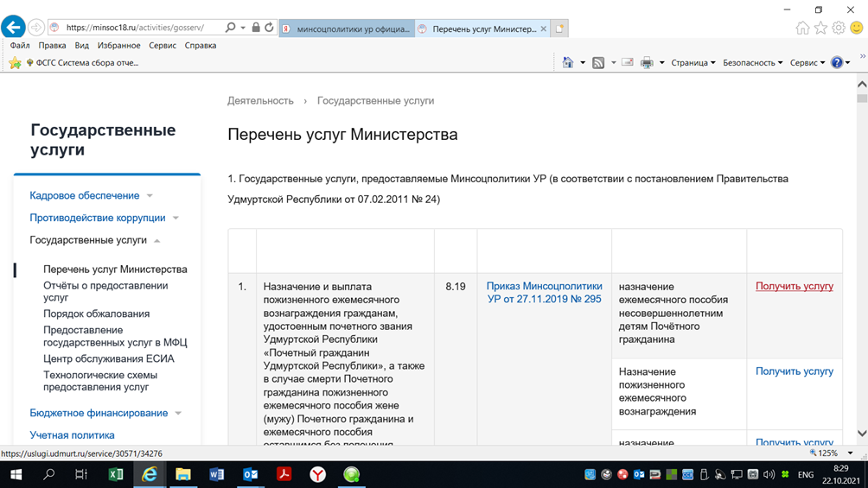Viewport: 868px width, 488px height.
Task: Click the Print icon in command bar
Action: pos(647,63)
